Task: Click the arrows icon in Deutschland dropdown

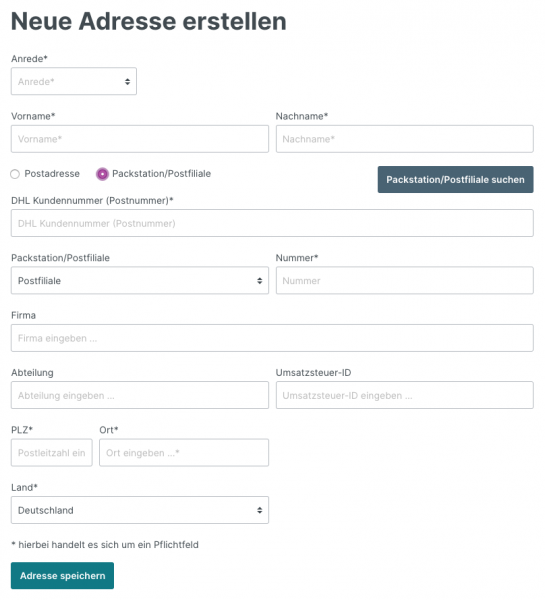Action: pos(259,510)
